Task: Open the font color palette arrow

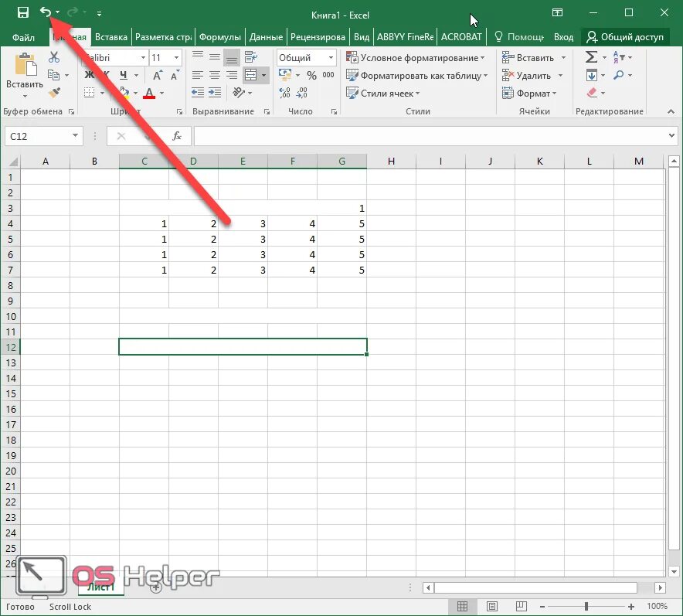Action: 162,93
